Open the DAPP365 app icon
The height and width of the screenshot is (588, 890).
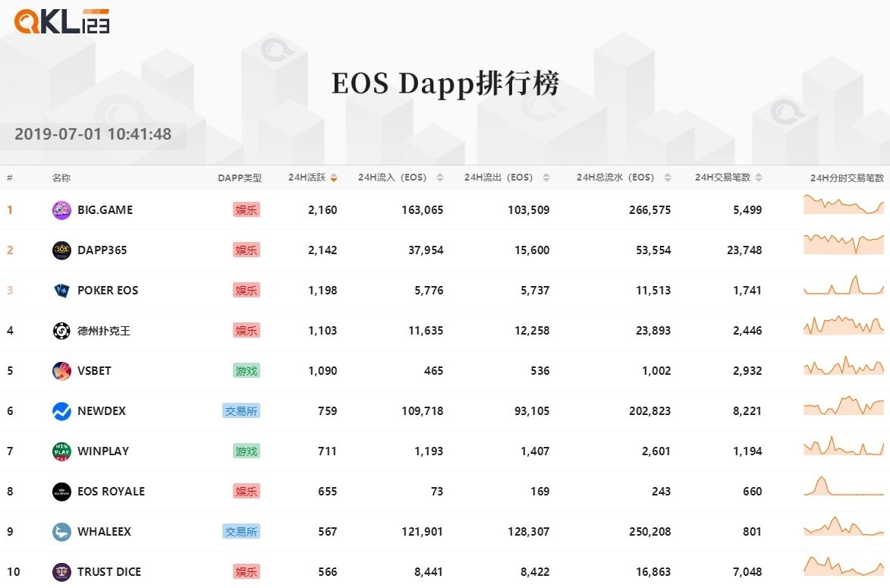(x=61, y=250)
